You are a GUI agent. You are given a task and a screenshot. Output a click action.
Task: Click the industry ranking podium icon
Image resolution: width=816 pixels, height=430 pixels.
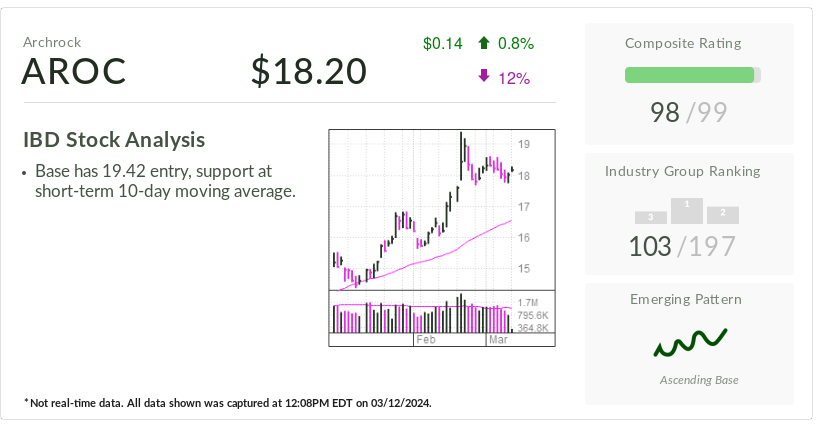pyautogui.click(x=686, y=211)
